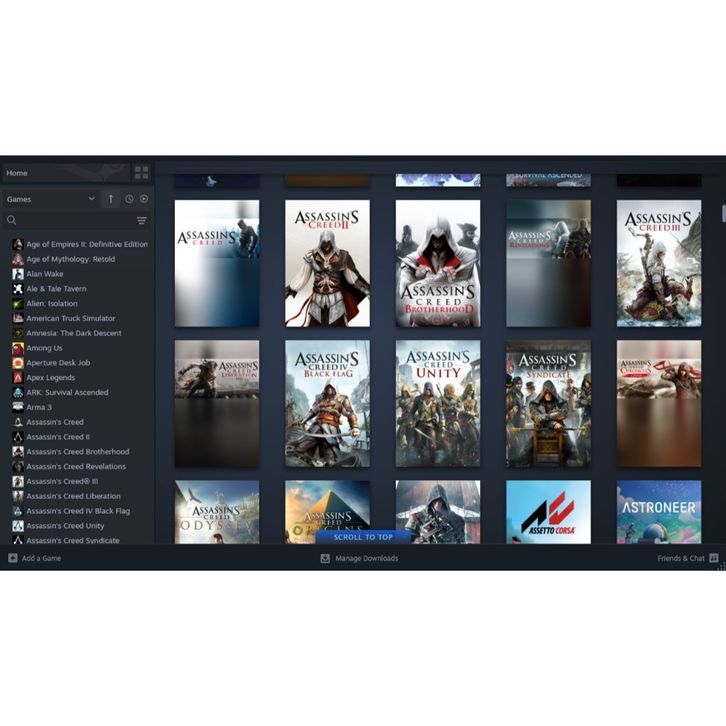Click Assassin's Creed Unity sidebar icon

pyautogui.click(x=18, y=526)
